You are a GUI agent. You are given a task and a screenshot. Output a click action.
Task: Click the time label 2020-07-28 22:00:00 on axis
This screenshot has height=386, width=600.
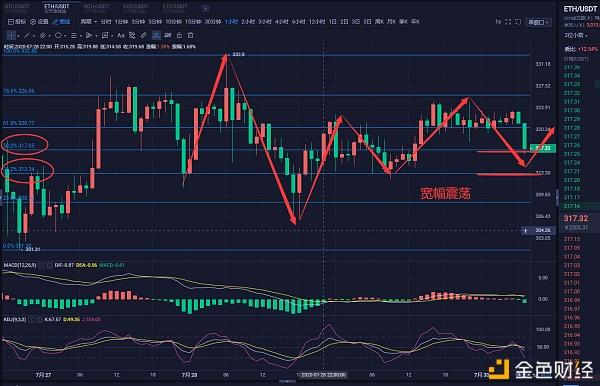click(x=323, y=375)
